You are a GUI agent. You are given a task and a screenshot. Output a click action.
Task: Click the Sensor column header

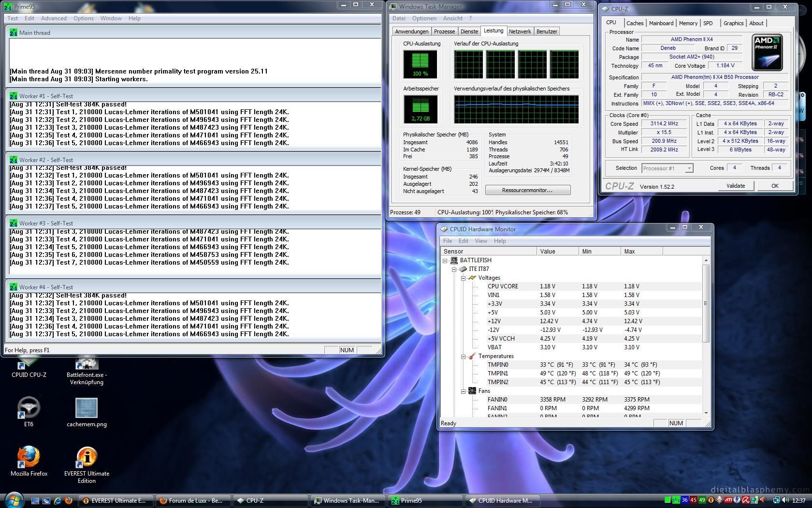[489, 251]
